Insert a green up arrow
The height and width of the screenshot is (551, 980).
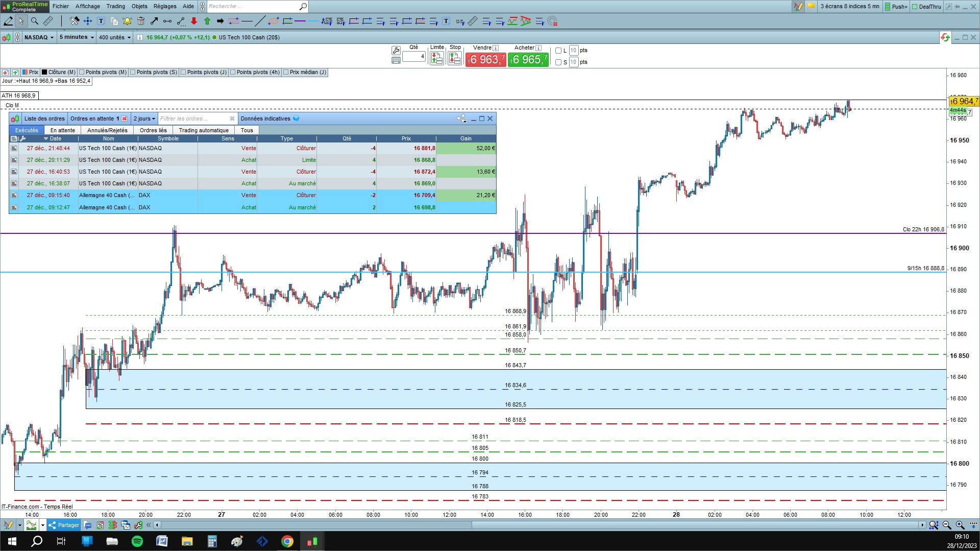pos(207,21)
